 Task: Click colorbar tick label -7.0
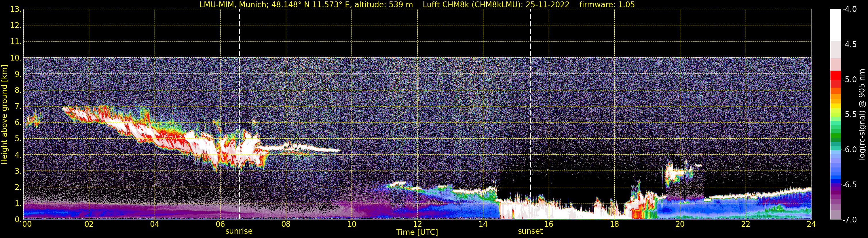(x=849, y=220)
